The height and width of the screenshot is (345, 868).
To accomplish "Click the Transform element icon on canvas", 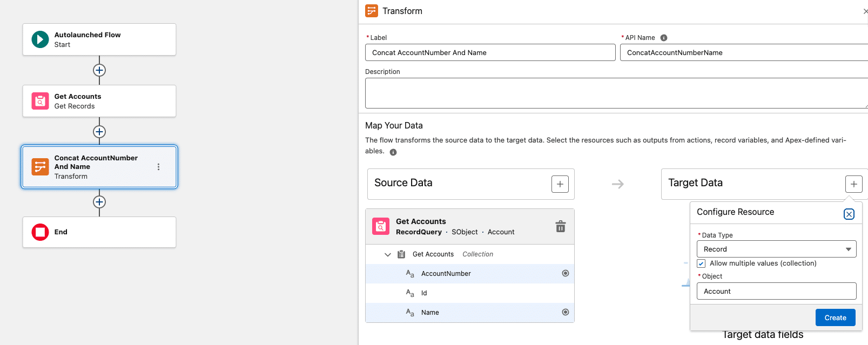I will pos(40,167).
